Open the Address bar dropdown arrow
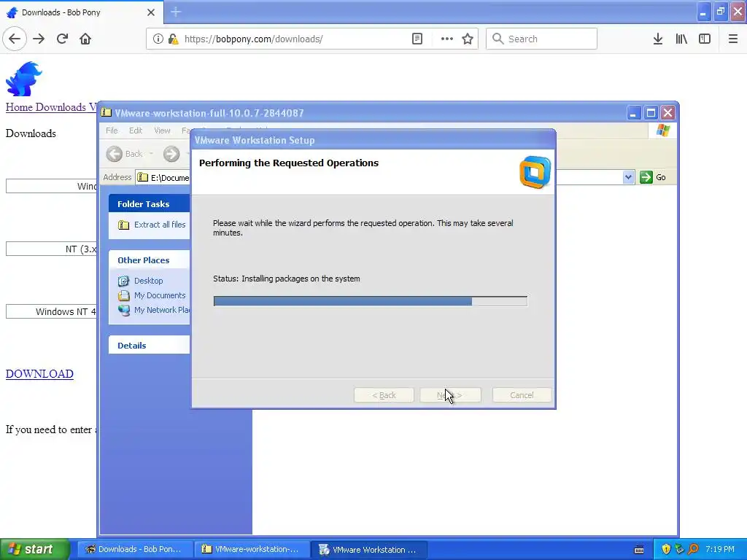This screenshot has height=560, width=747. (628, 177)
